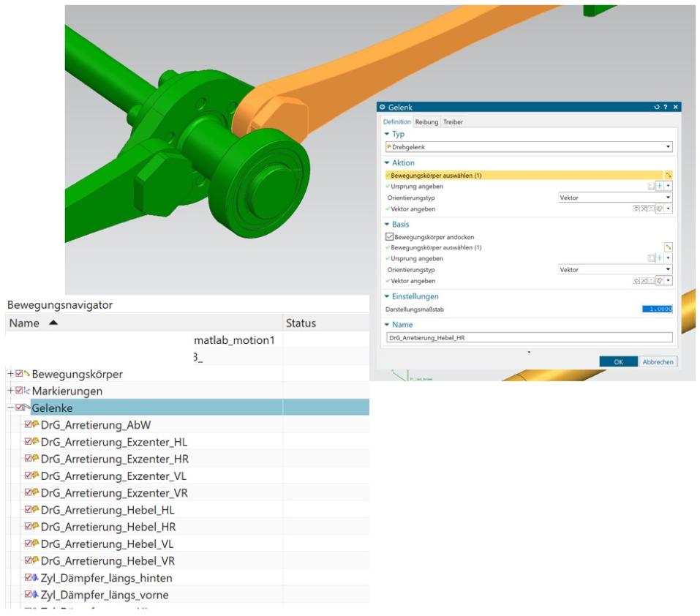Collapse the Gelenke tree node

point(10,407)
